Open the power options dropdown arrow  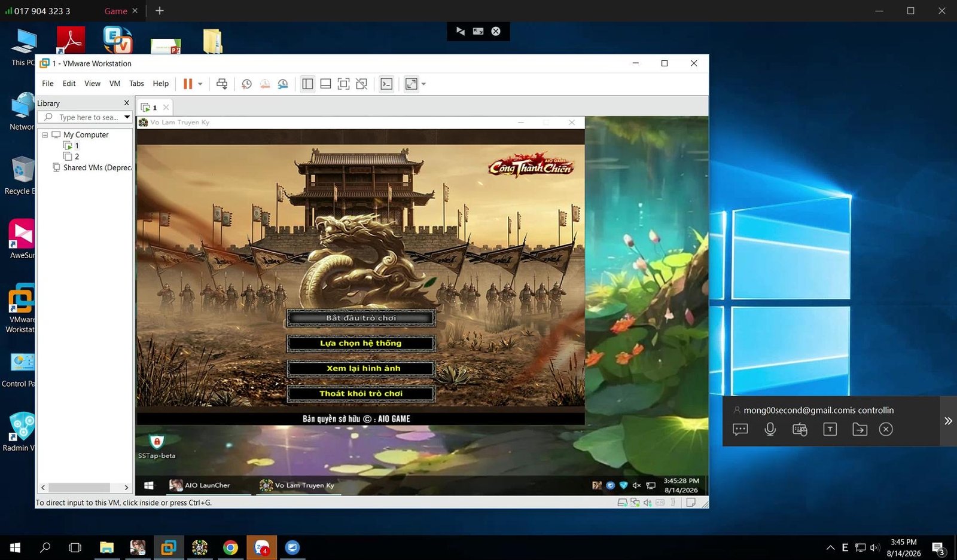click(x=200, y=84)
